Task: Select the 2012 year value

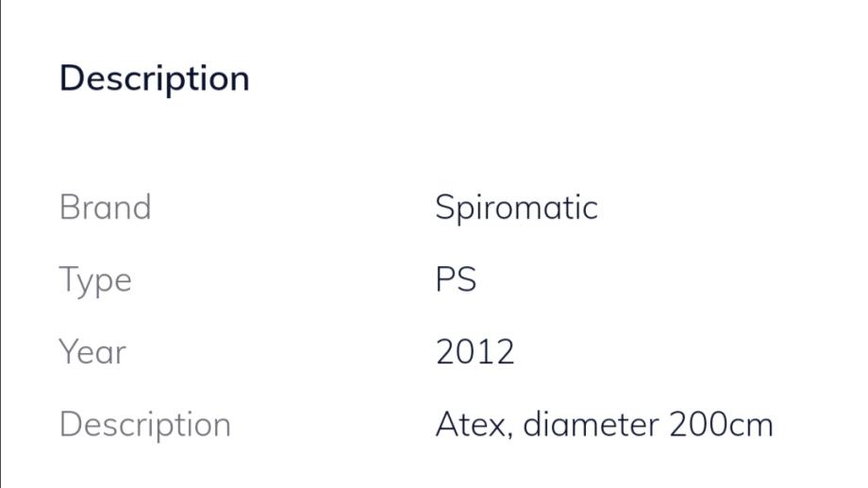Action: (475, 352)
